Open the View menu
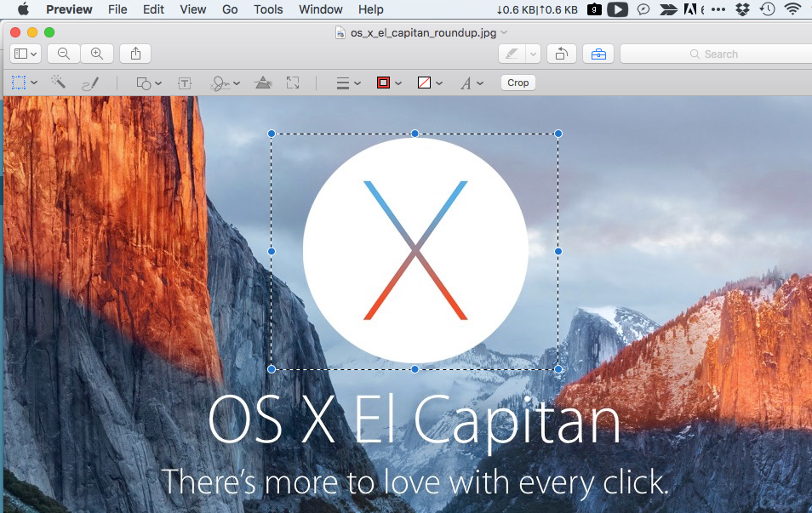812x513 pixels. click(193, 9)
